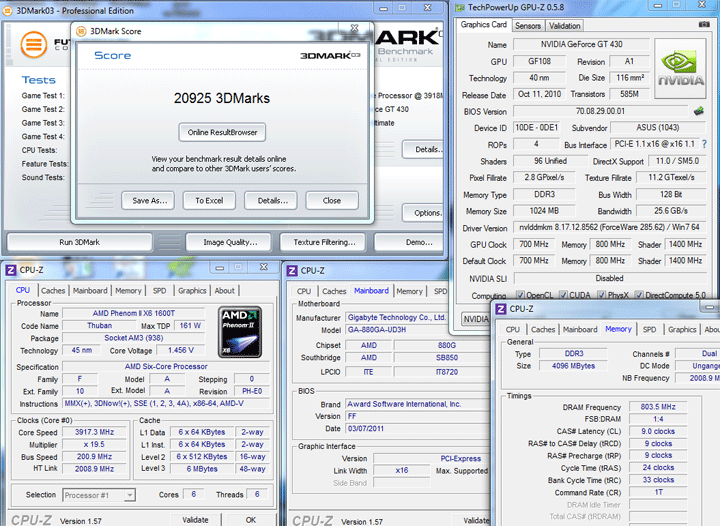Click the CPU-Z icon of the Memory window
The height and width of the screenshot is (526, 720).
tap(501, 309)
